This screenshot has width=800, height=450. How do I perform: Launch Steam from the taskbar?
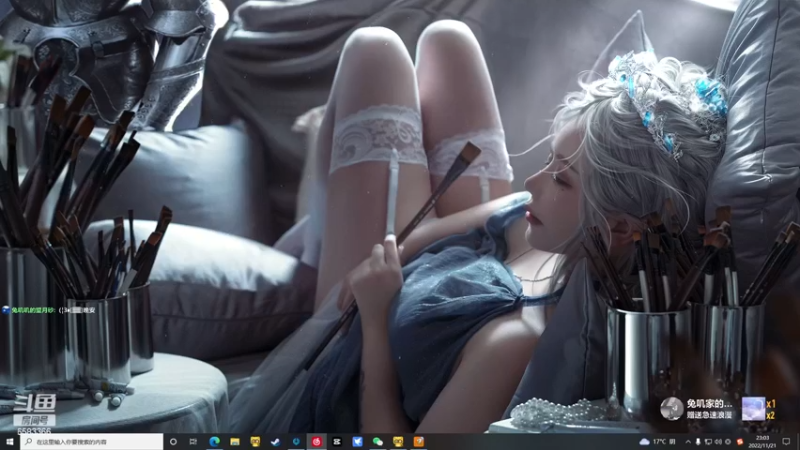click(x=276, y=442)
